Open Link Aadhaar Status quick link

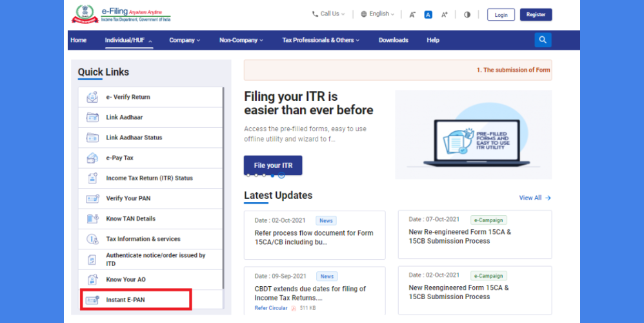point(150,137)
